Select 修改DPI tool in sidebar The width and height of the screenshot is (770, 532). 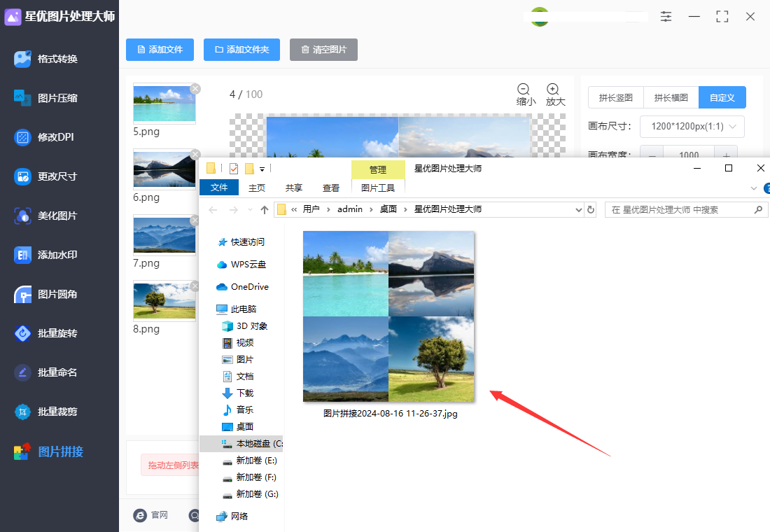(44, 137)
